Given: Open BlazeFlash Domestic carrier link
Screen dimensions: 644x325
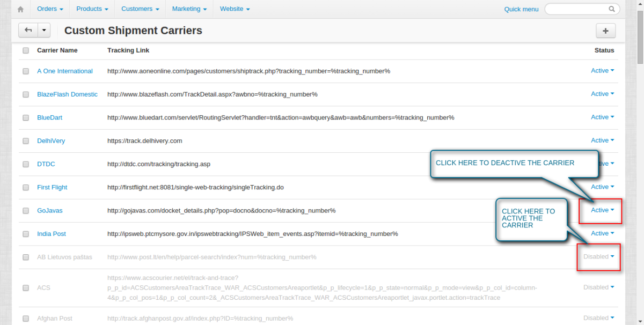Looking at the screenshot, I should point(67,94).
